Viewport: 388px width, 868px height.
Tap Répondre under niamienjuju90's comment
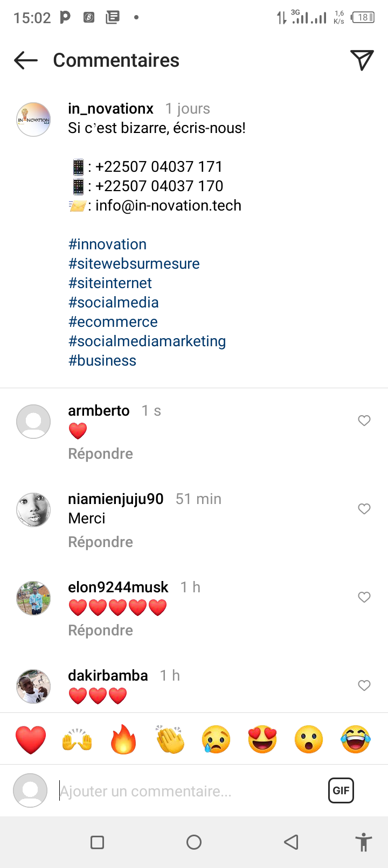tap(100, 542)
